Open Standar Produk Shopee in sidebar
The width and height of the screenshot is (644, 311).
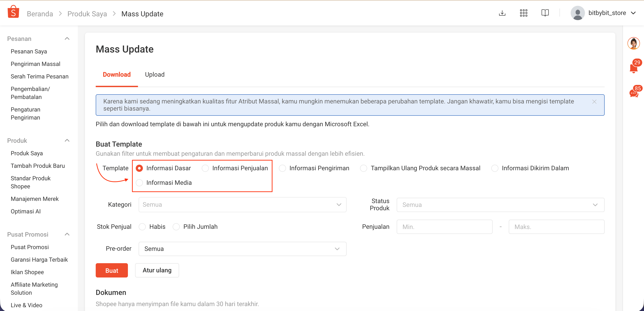coord(30,182)
